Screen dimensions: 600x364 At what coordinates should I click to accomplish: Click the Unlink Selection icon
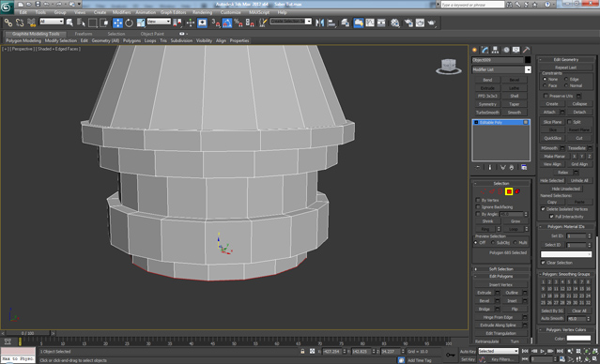[20, 23]
